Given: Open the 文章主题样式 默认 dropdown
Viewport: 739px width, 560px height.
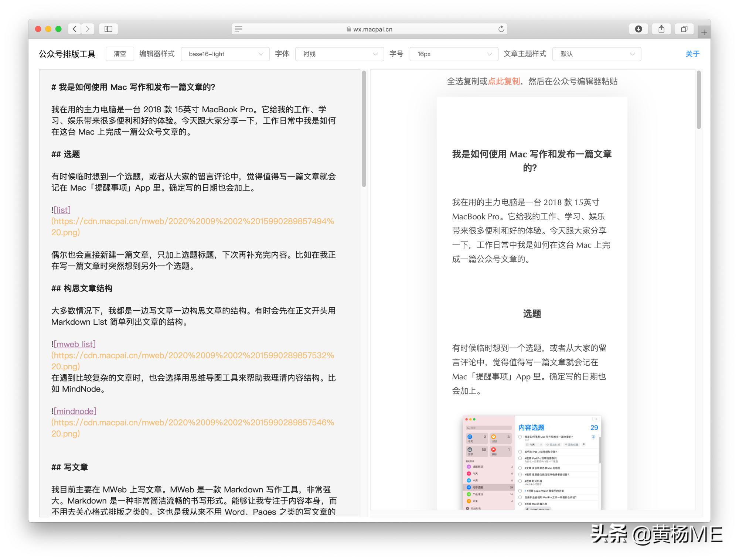Looking at the screenshot, I should coord(596,54).
